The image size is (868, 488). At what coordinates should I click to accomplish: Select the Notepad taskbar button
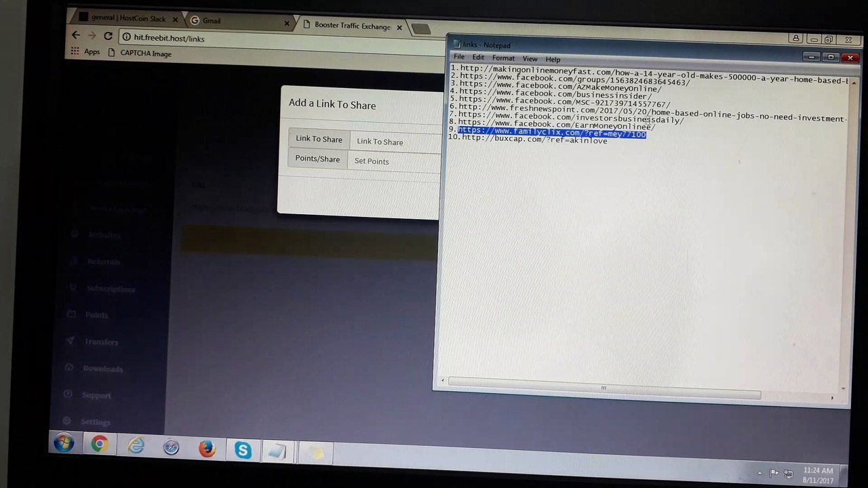point(278,451)
